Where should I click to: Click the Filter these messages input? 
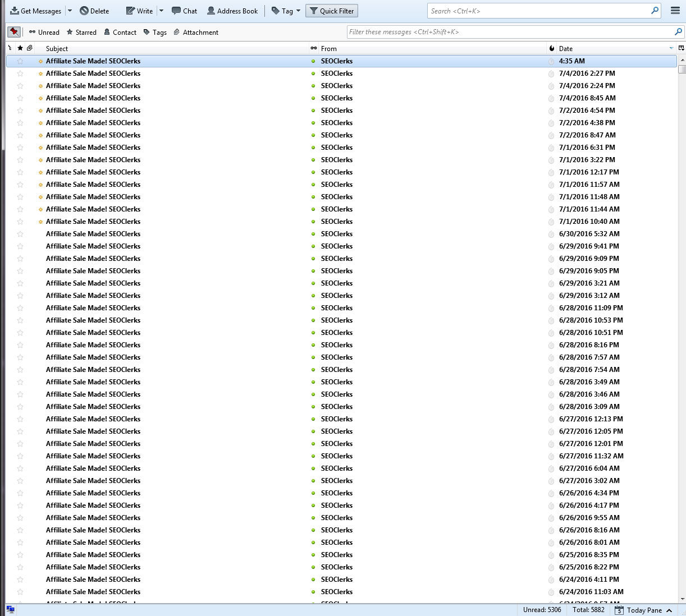[x=515, y=32]
